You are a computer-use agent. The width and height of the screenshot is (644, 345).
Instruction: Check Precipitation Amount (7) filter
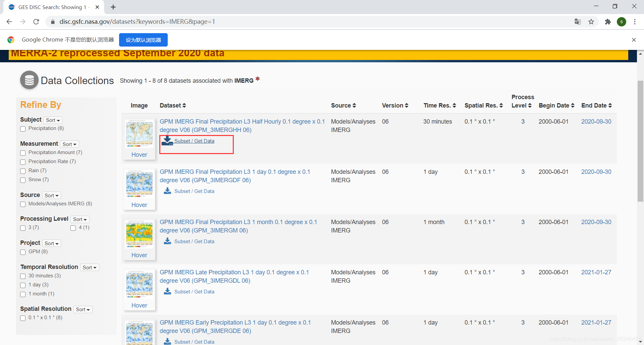[x=23, y=153]
